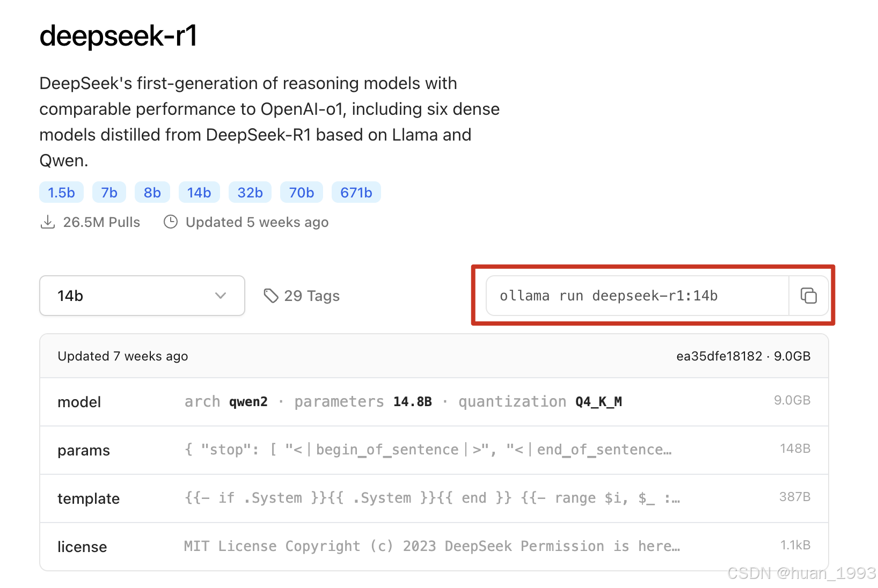
Task: Open the template row
Action: 434,498
